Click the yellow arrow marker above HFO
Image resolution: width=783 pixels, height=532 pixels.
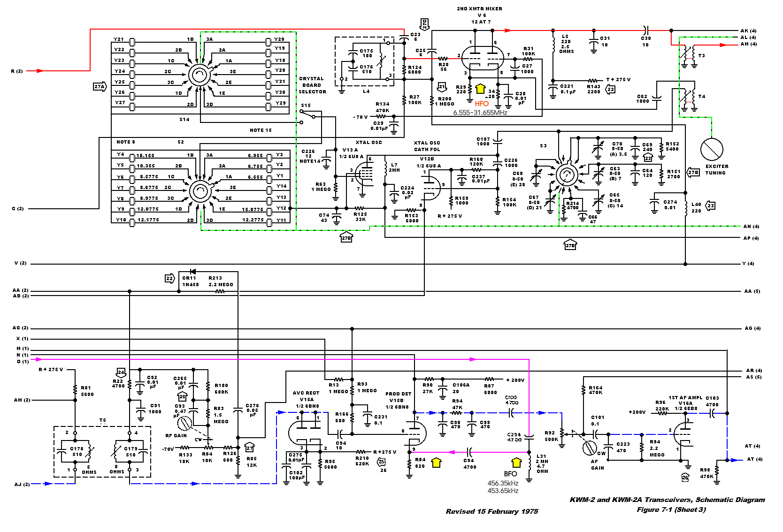[x=480, y=89]
